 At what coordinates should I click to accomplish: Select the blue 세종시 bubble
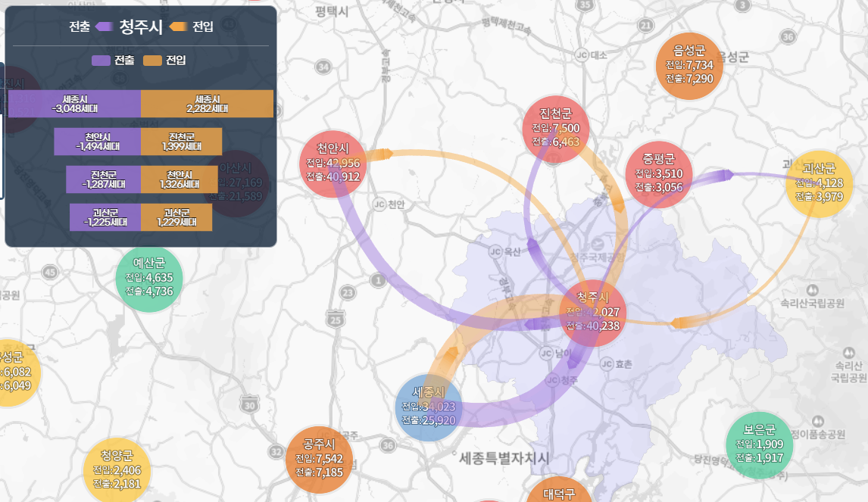(x=429, y=407)
